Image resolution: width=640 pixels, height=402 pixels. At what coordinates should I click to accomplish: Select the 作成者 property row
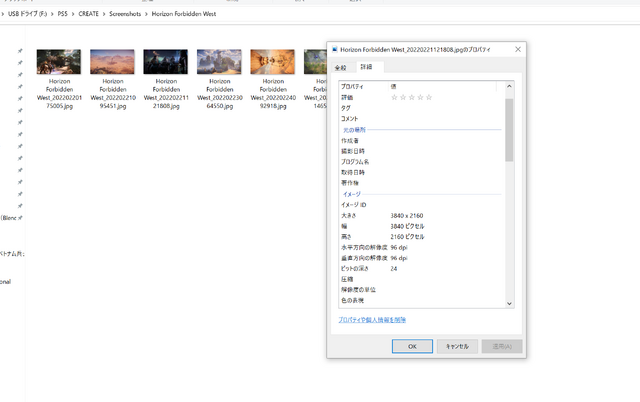421,140
